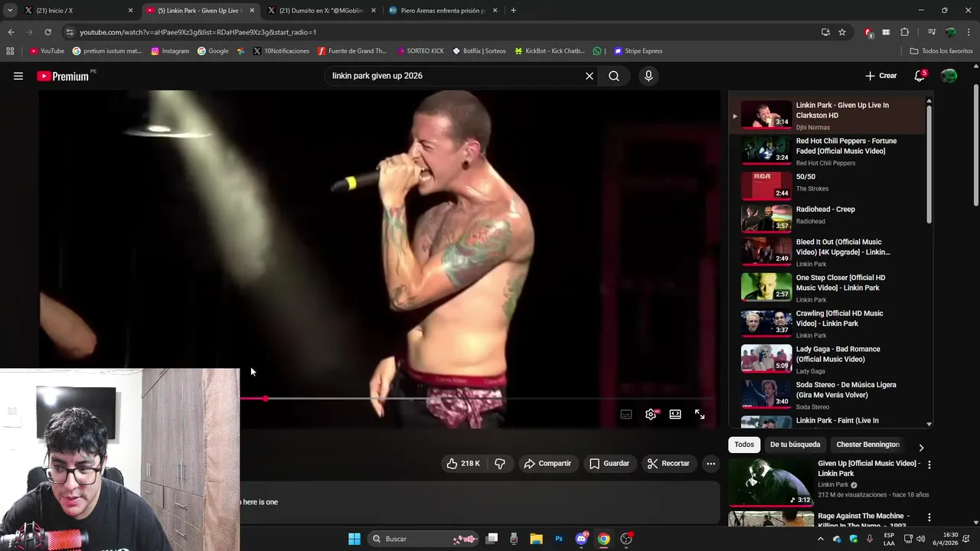Open the Todos los favoritos folder
This screenshot has width=980, height=551.
941,51
